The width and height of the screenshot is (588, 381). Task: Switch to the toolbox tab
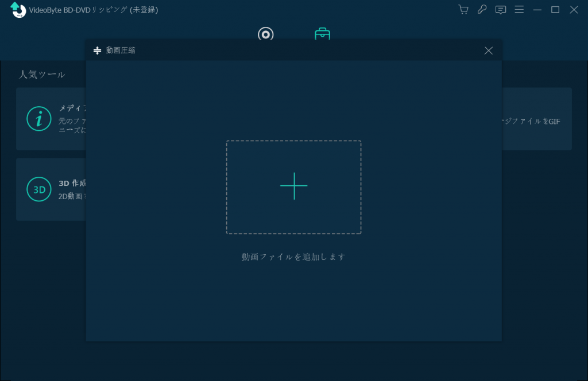[x=322, y=34]
